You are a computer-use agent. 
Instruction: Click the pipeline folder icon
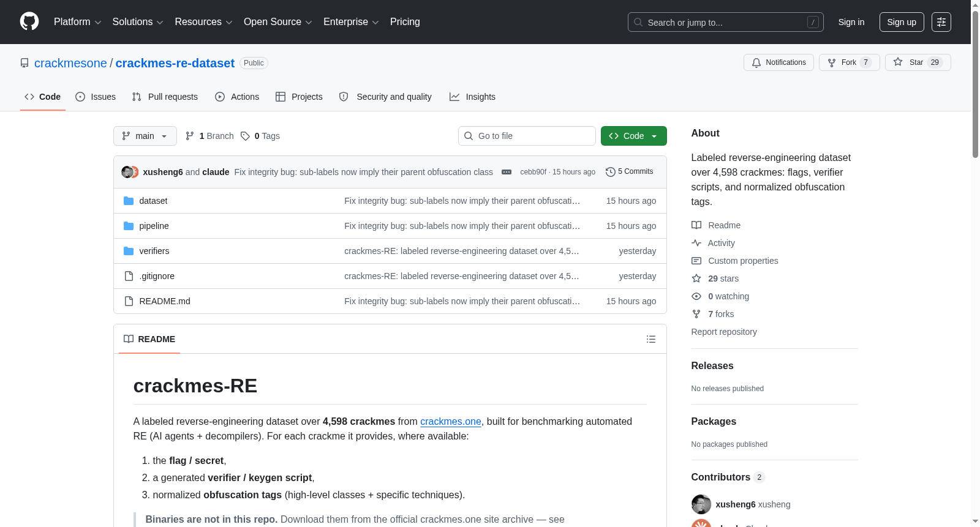(x=129, y=226)
